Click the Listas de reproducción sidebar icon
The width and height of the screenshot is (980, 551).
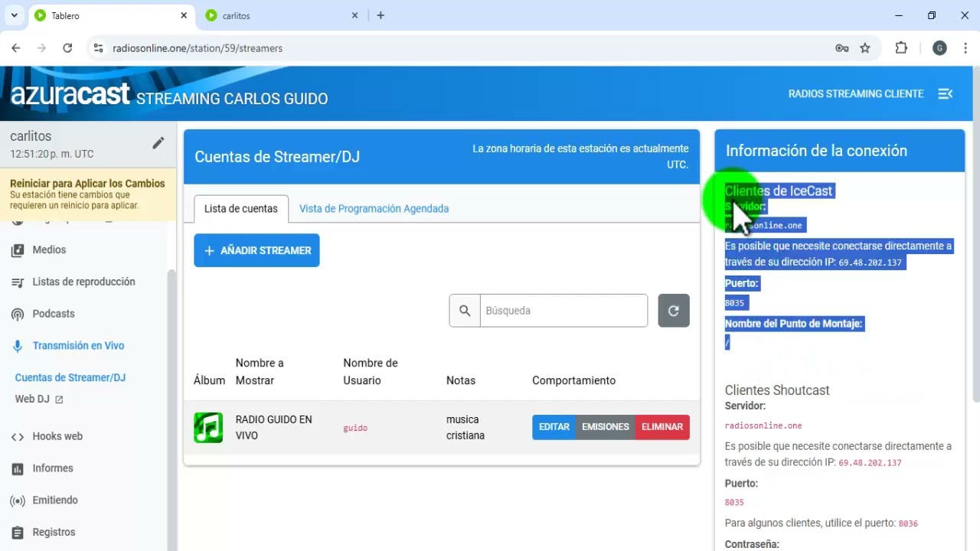(18, 282)
